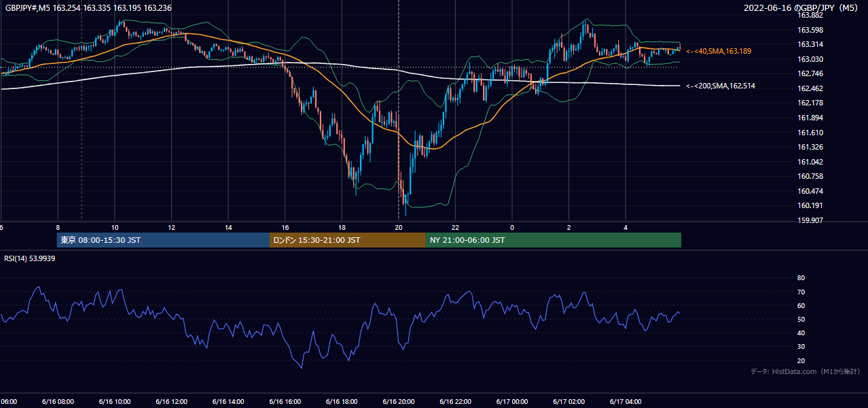Click the RSI(14) 53.9939 indicator label
This screenshot has height=408, width=868.
(30, 258)
